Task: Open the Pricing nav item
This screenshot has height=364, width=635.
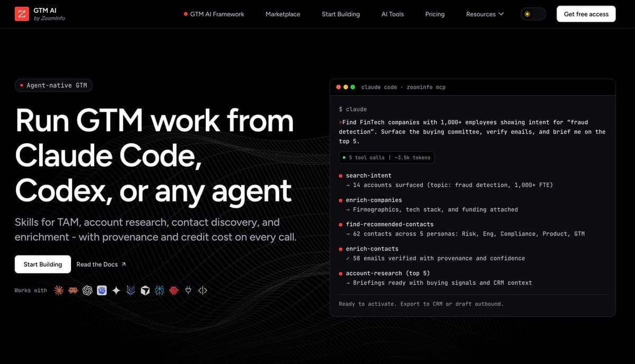Action: click(435, 14)
